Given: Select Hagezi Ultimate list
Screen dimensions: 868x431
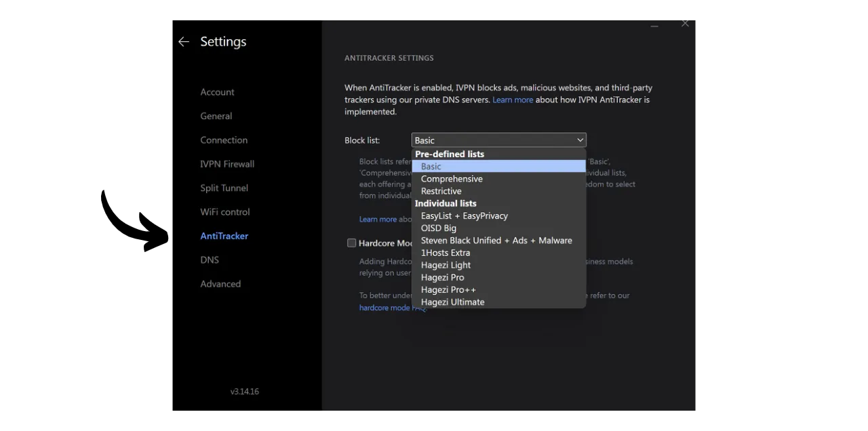Looking at the screenshot, I should click(499, 302).
